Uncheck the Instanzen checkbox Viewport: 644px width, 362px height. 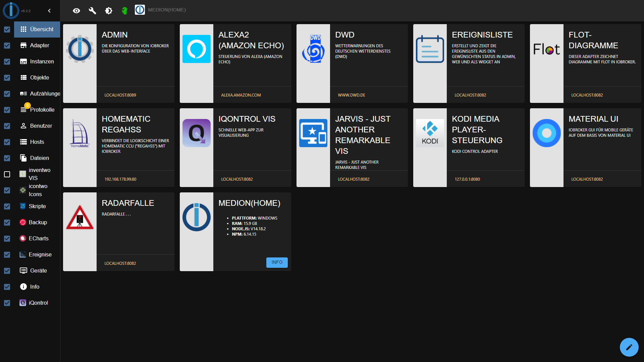7,62
